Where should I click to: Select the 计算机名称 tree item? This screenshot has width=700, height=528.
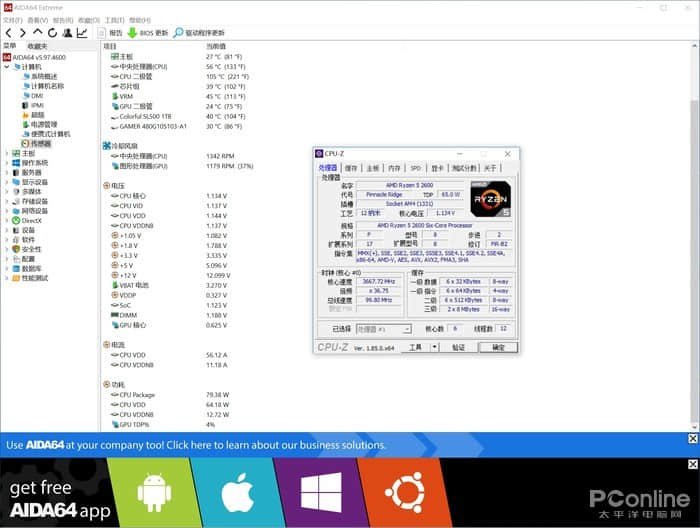[x=47, y=86]
